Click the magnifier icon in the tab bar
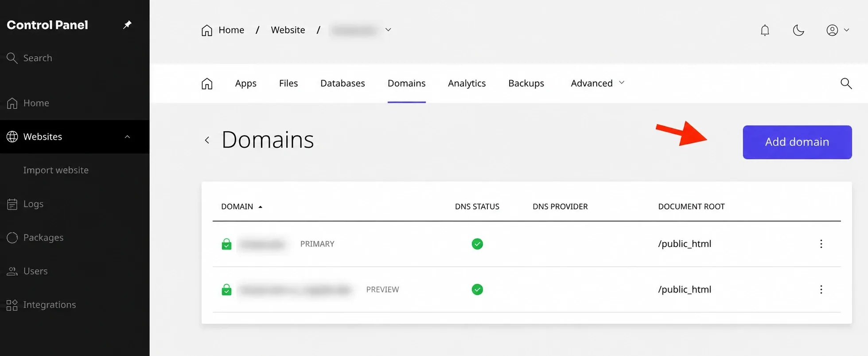 tap(846, 83)
